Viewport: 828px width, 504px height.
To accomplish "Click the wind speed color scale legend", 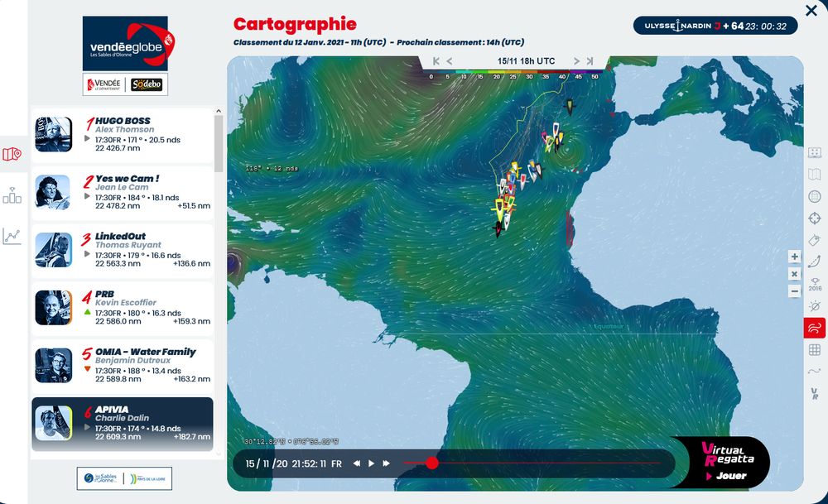I will click(514, 74).
